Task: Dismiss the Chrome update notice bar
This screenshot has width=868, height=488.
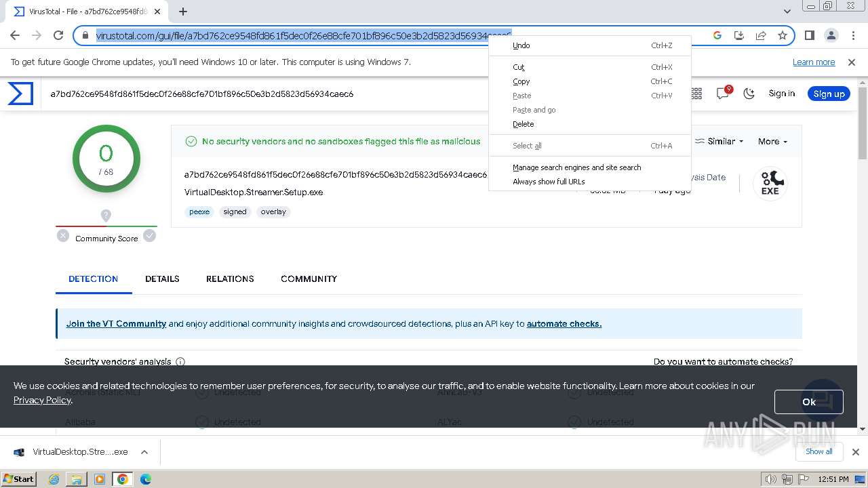Action: 852,62
